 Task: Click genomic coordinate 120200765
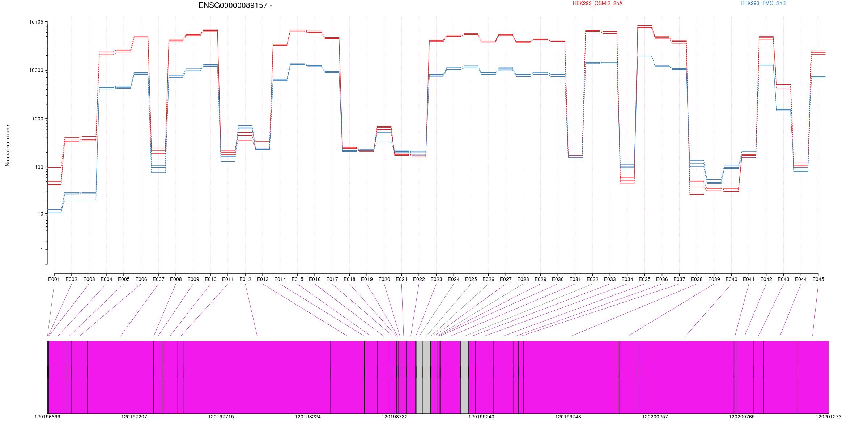742,417
